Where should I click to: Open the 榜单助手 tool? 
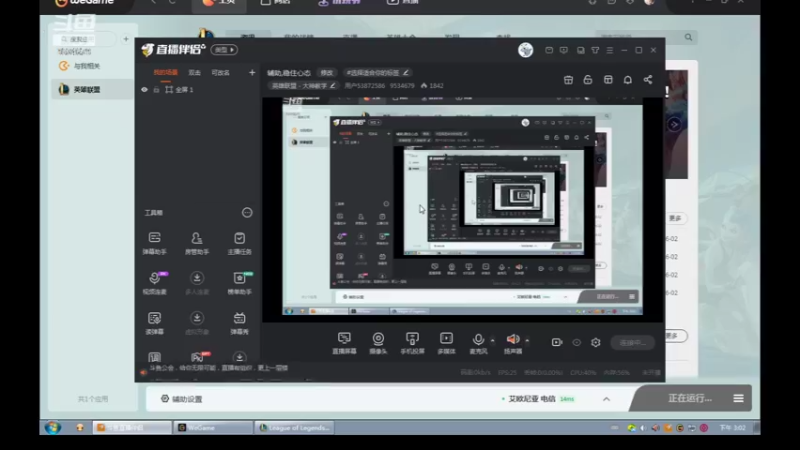[x=239, y=283]
